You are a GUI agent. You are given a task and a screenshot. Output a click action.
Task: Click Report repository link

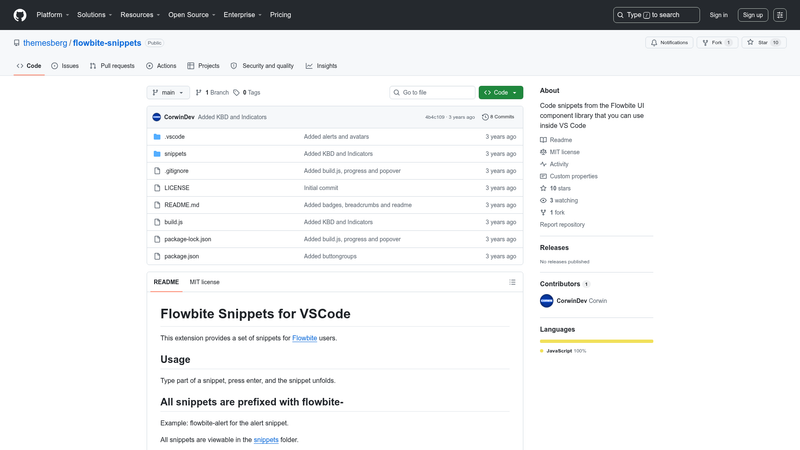[562, 224]
